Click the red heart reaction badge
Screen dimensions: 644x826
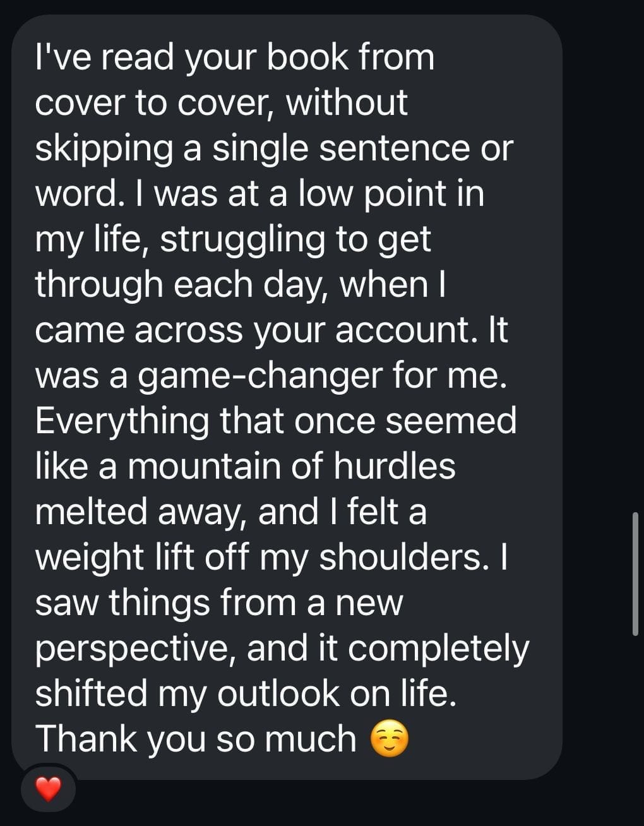[x=48, y=789]
